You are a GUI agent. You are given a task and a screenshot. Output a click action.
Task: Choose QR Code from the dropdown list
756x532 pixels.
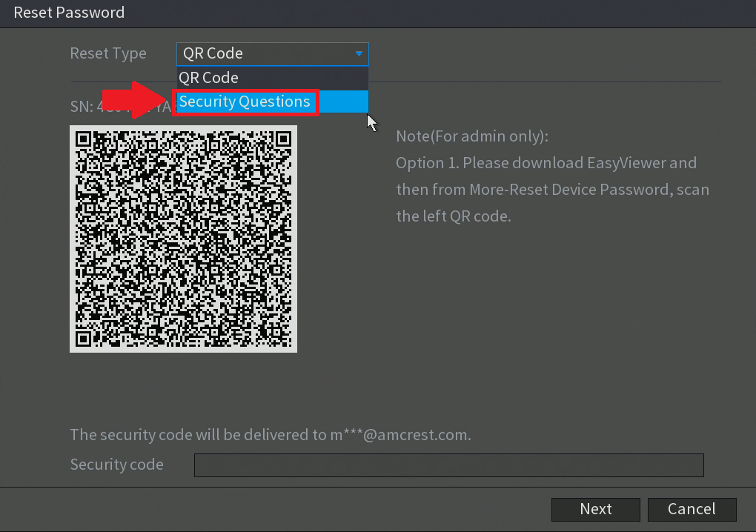[x=273, y=78]
